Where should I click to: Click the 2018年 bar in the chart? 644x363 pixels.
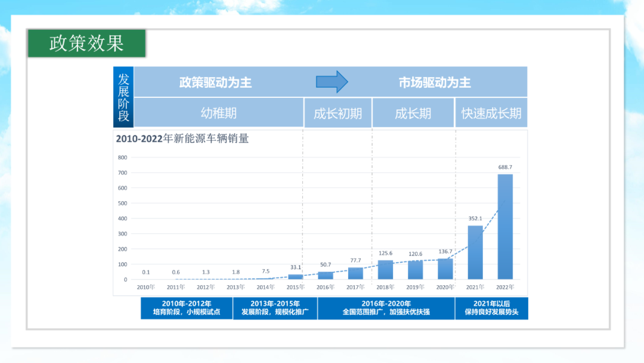(385, 270)
